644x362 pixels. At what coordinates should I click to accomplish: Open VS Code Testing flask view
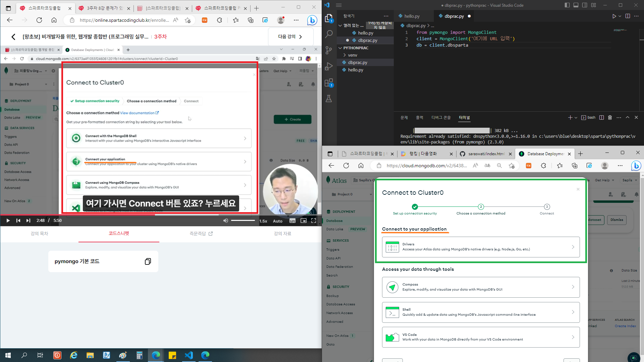(329, 99)
